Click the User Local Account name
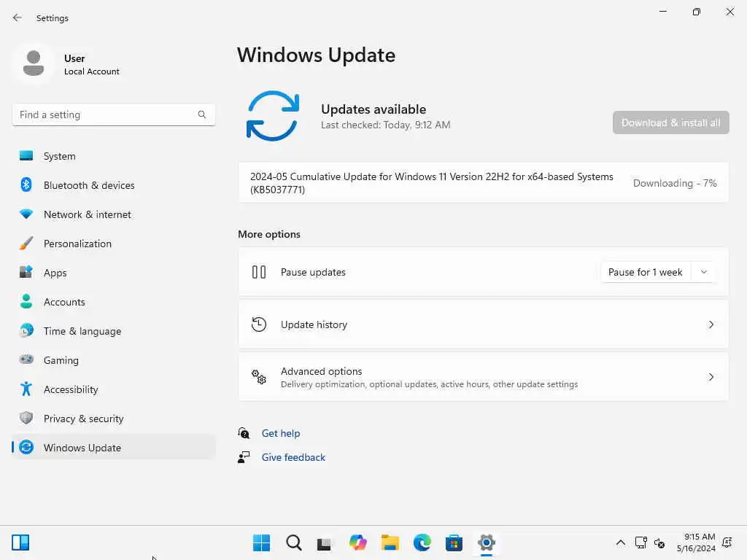Screen dimensions: 747x560 [x=91, y=64]
